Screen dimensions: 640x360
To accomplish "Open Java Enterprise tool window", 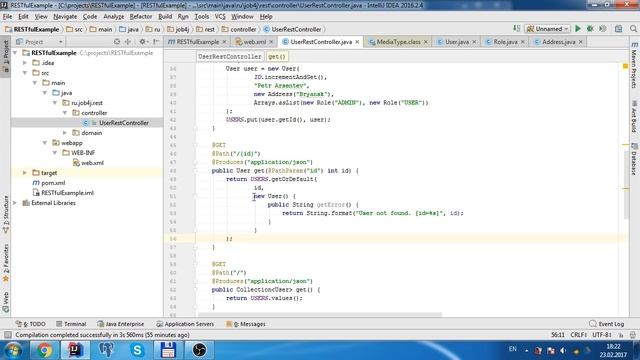I will pos(121,324).
